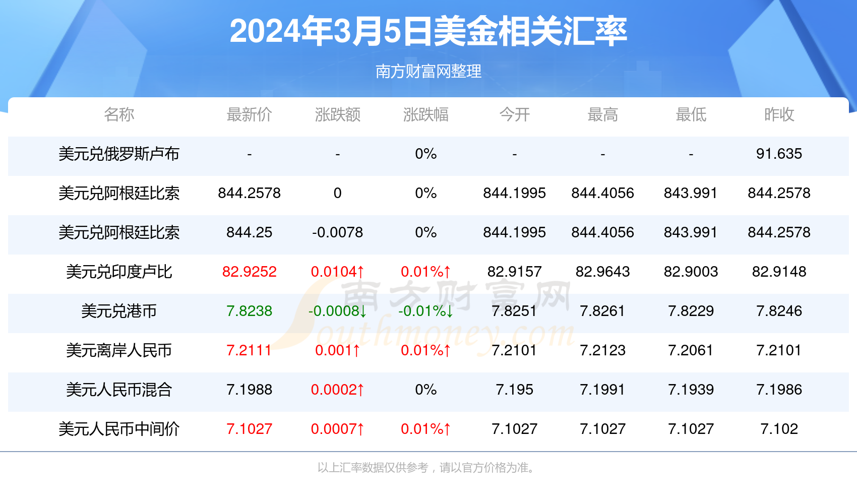Click the 今开 value 7.195
The height and width of the screenshot is (504, 857).
coord(514,390)
